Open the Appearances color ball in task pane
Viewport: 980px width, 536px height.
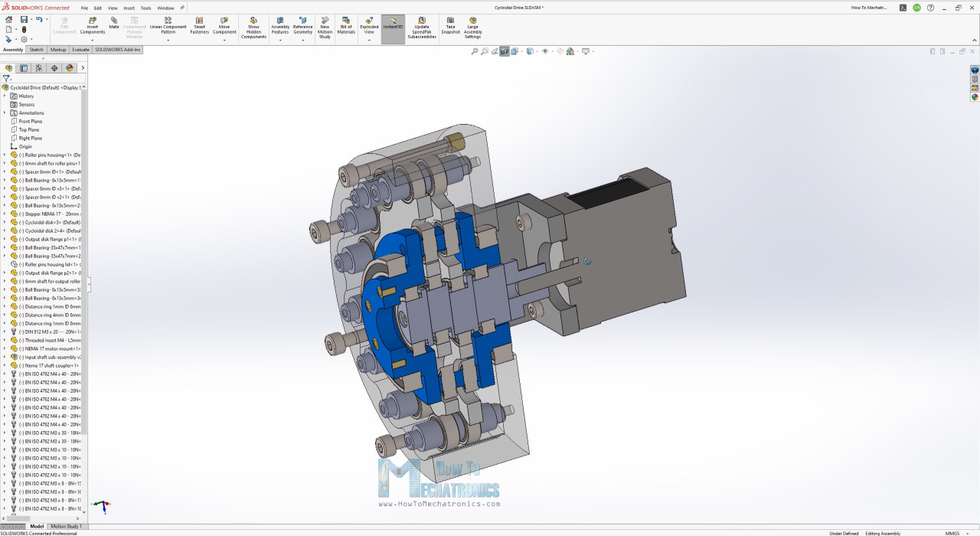pos(975,97)
